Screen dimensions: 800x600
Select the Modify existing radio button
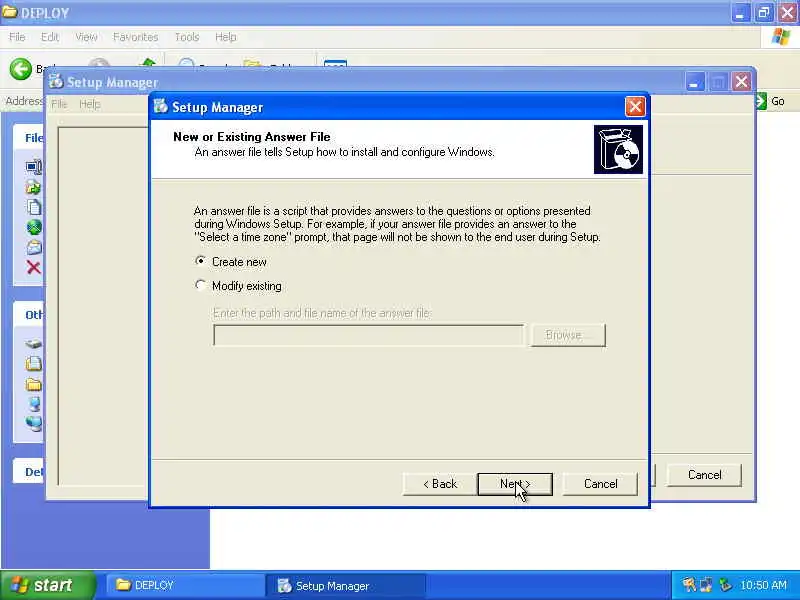point(201,285)
